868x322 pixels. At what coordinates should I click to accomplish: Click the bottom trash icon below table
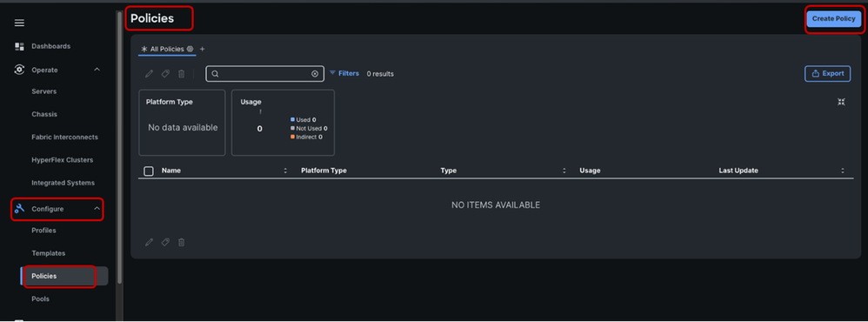[x=181, y=242]
